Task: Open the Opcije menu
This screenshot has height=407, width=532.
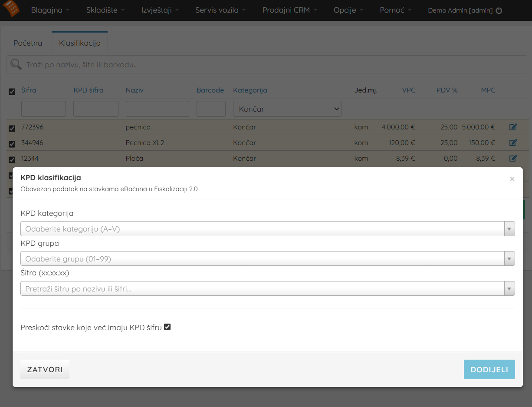Action: pos(348,10)
